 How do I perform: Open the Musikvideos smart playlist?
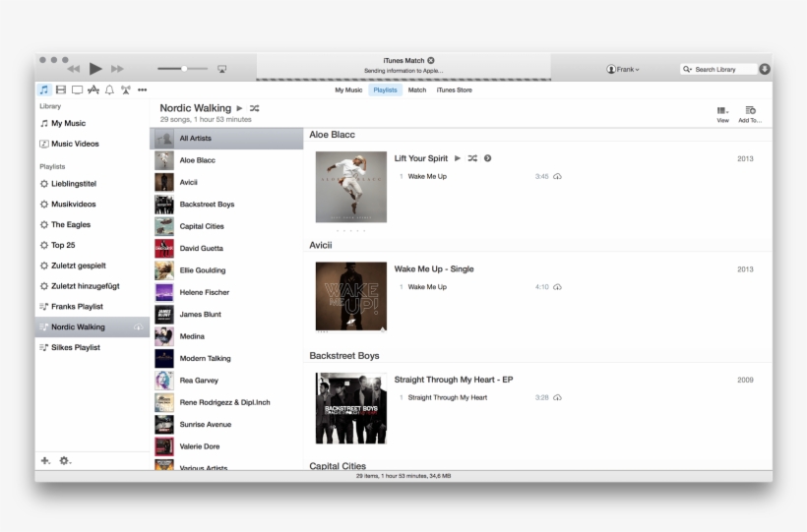click(93, 205)
